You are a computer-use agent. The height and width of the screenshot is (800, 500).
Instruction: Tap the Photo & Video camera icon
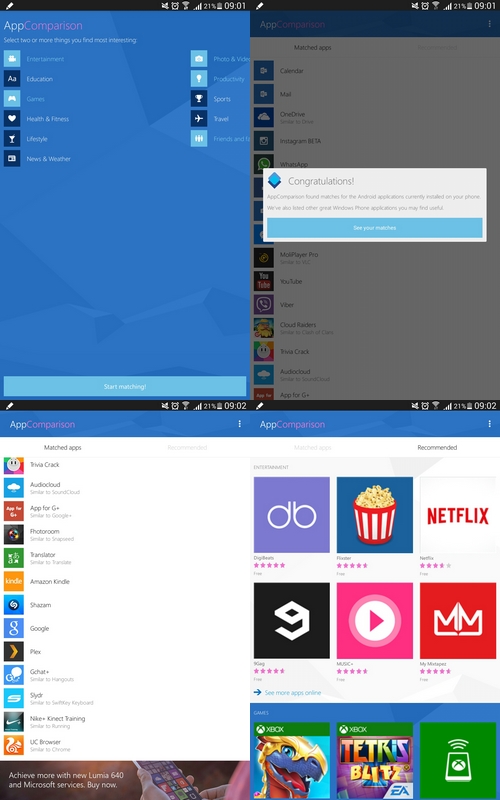tap(199, 59)
